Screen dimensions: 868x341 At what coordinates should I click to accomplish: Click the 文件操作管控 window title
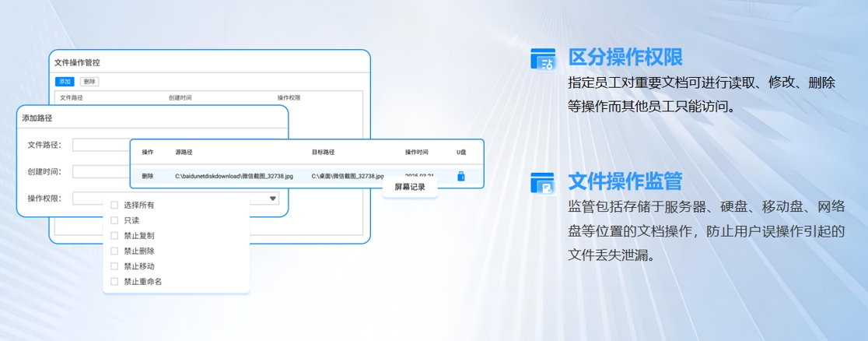(x=77, y=62)
